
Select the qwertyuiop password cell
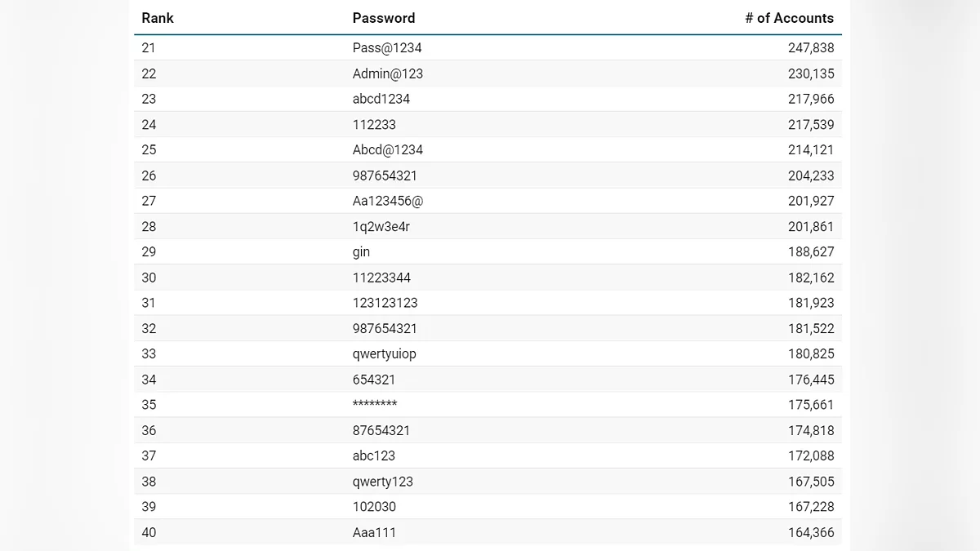(x=385, y=354)
